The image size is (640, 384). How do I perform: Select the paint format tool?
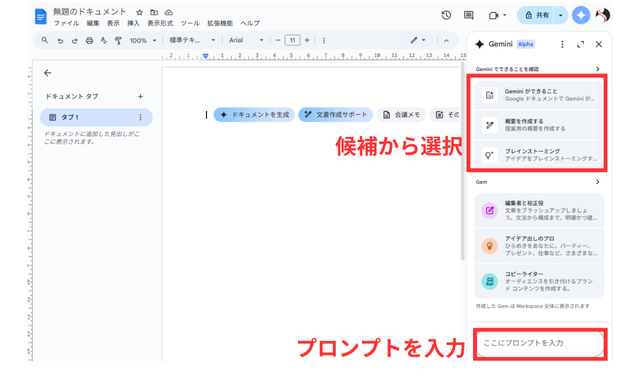(x=118, y=40)
